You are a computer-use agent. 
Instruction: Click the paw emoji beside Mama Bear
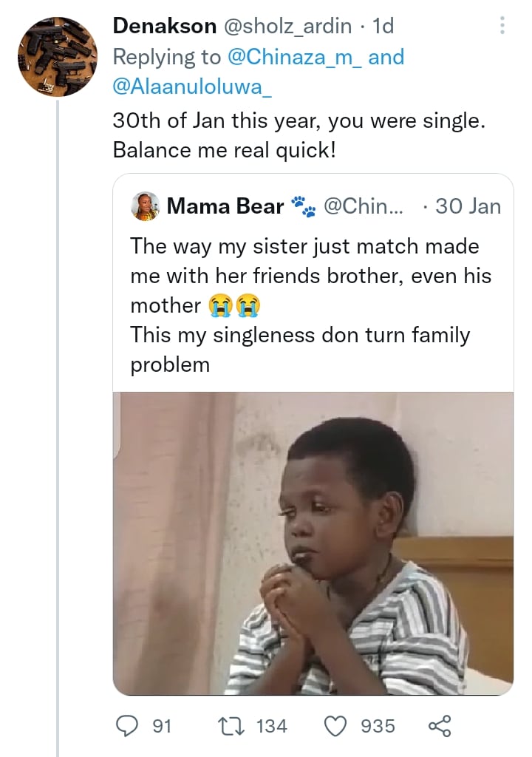[x=303, y=206]
